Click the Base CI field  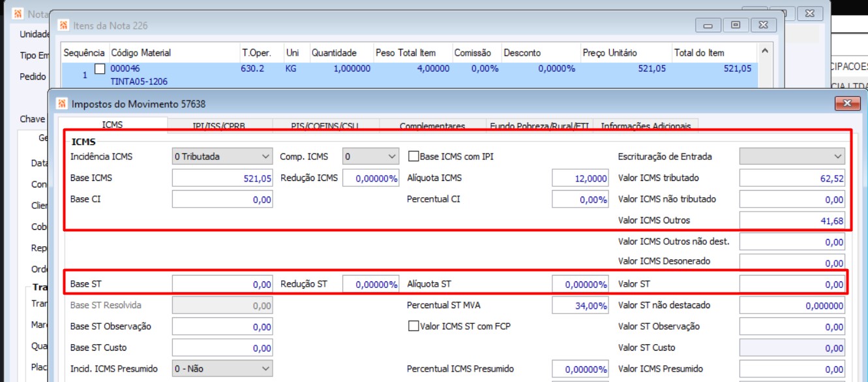pos(222,200)
